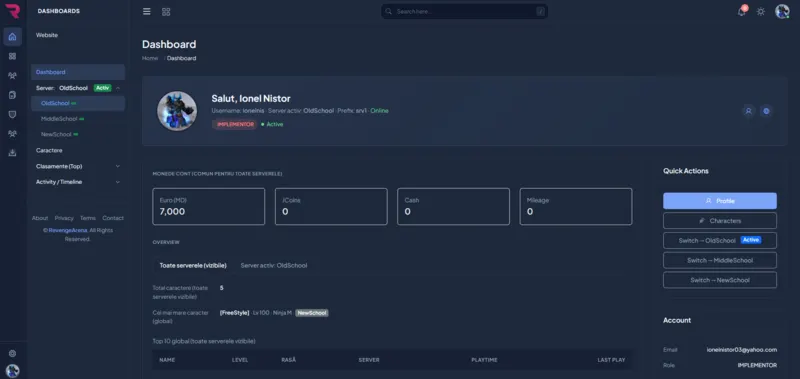Switch to the "Server activ: OldSchool" tab
This screenshot has width=800, height=379.
[274, 265]
